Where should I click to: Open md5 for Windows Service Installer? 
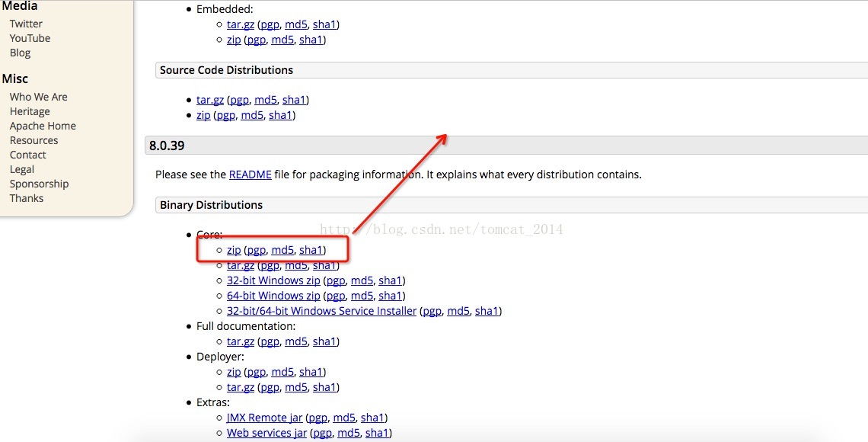[x=458, y=311]
